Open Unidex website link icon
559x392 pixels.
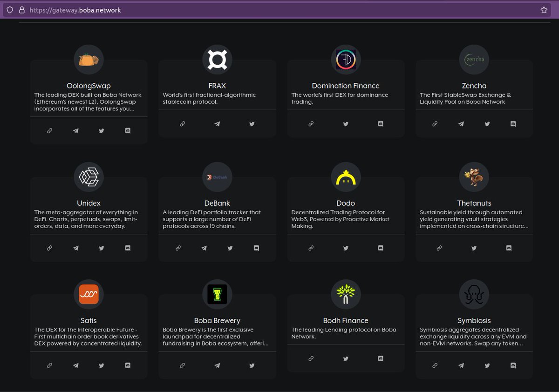[x=49, y=248]
